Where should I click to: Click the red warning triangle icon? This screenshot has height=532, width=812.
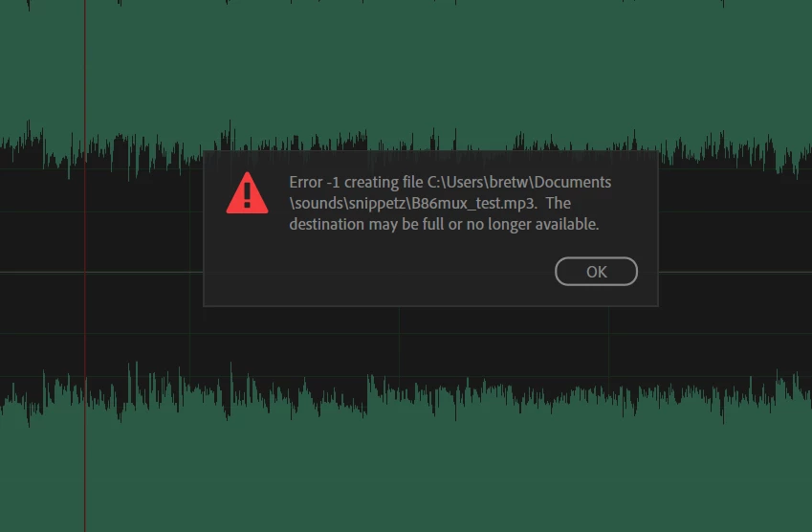pos(247,193)
